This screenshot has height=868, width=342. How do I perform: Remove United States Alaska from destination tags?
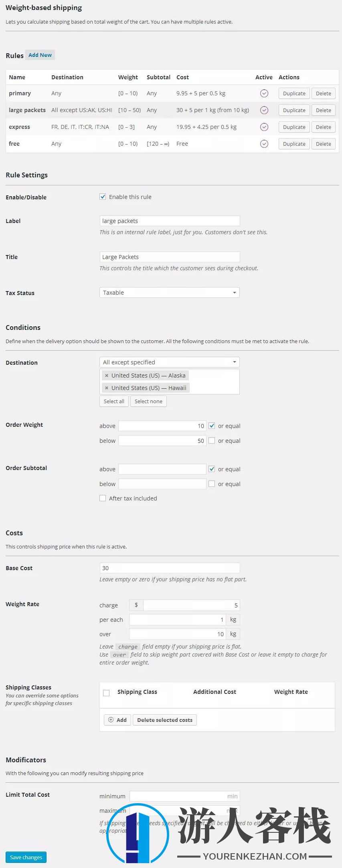(106, 375)
